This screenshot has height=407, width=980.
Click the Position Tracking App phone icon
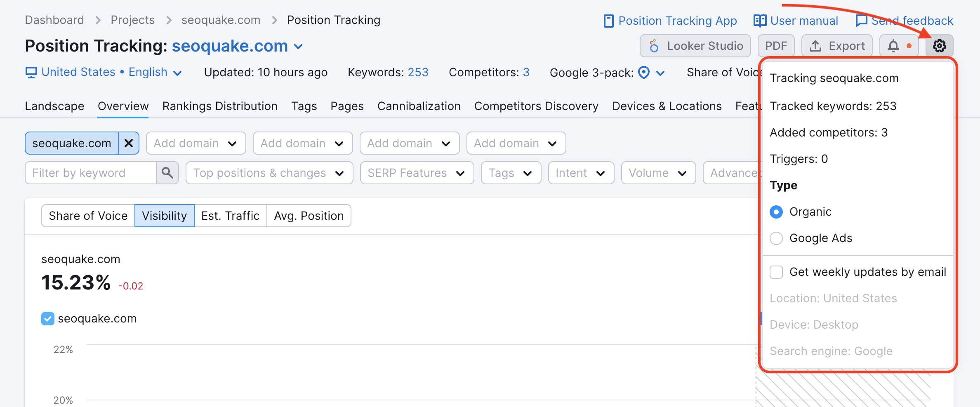608,21
